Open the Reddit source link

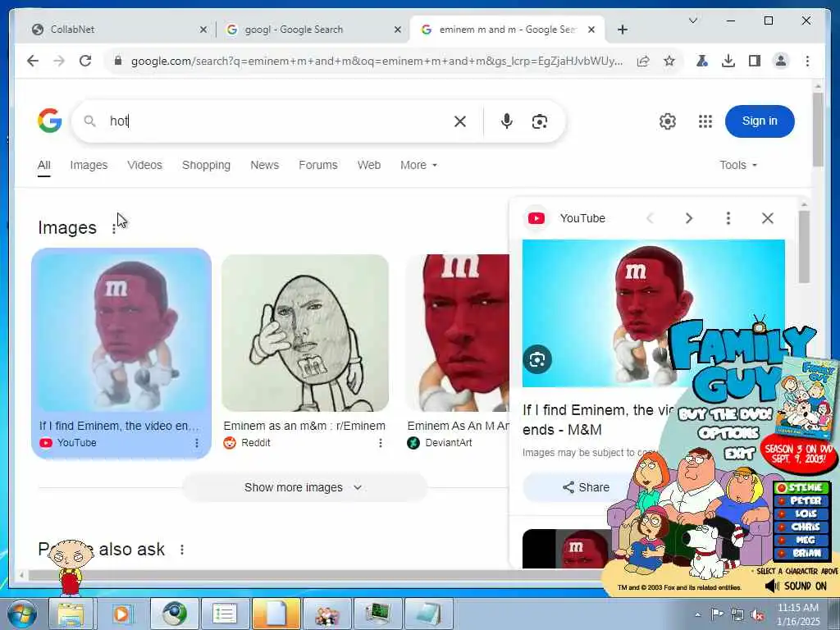click(x=247, y=443)
